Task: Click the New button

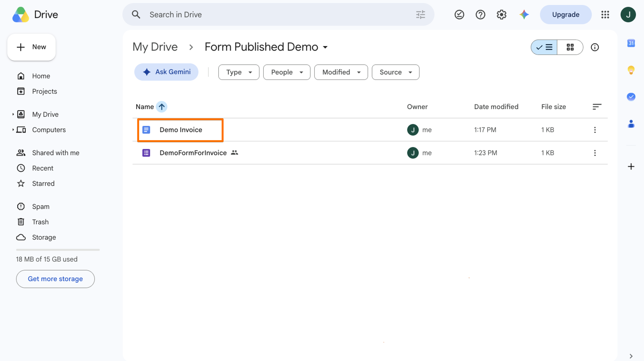Action: pyautogui.click(x=31, y=47)
